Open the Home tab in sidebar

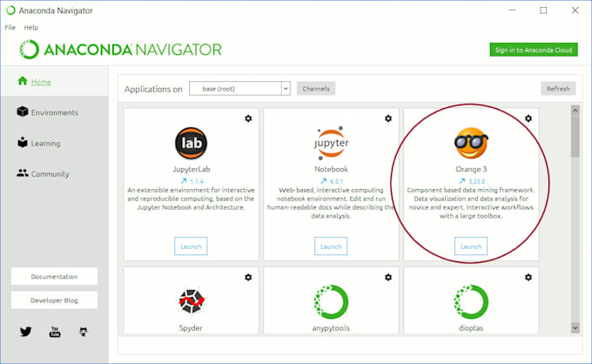click(54, 82)
